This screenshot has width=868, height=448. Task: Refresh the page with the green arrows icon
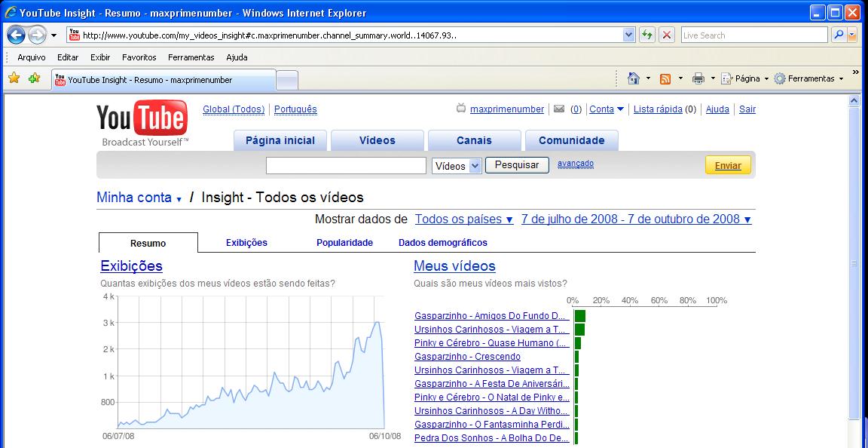(x=646, y=35)
